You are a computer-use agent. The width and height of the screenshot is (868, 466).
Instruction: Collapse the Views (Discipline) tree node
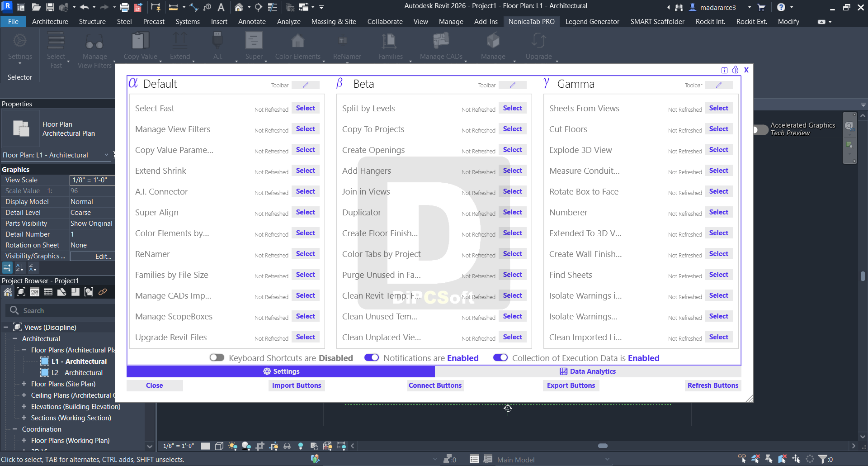[x=6, y=327]
